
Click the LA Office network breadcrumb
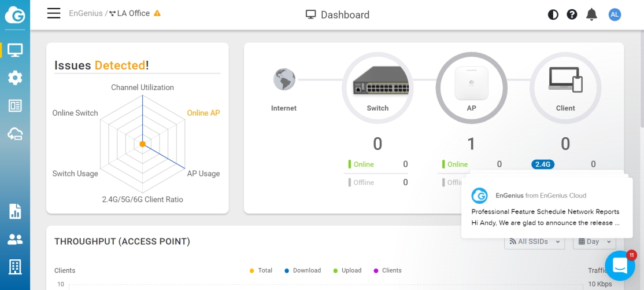pos(133,13)
